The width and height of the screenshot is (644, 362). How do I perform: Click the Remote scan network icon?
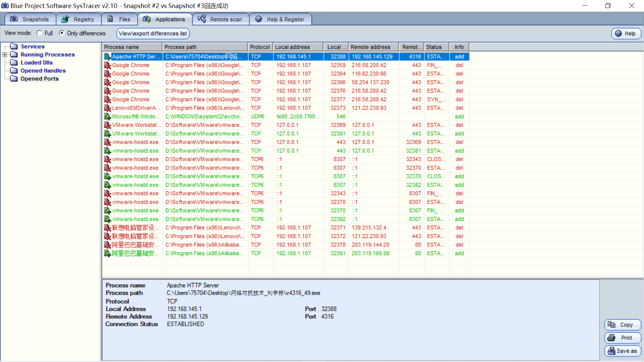(x=202, y=19)
